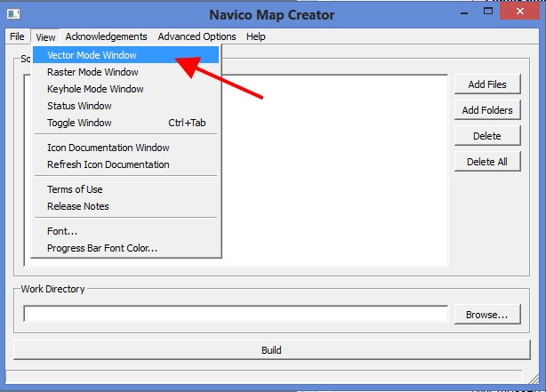The width and height of the screenshot is (546, 392).
Task: Select Keyhole Mode Window option
Action: coord(95,89)
